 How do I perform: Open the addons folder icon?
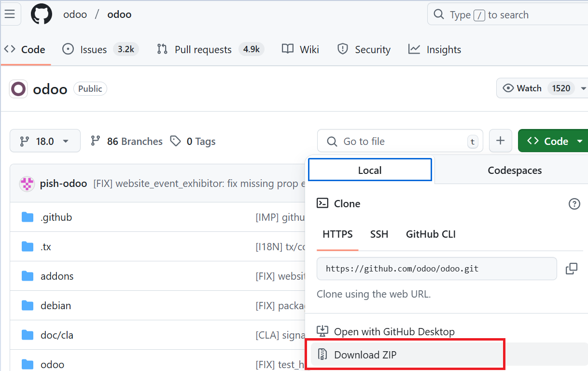tap(28, 276)
